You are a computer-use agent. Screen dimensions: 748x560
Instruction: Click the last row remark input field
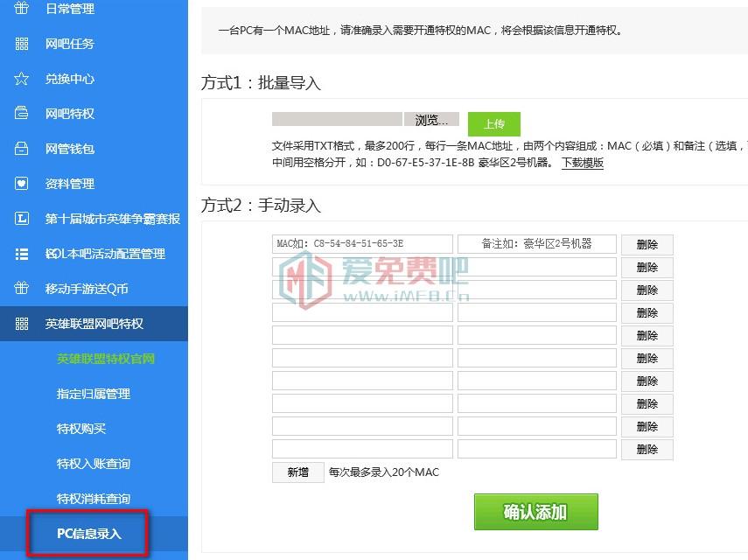pyautogui.click(x=537, y=449)
